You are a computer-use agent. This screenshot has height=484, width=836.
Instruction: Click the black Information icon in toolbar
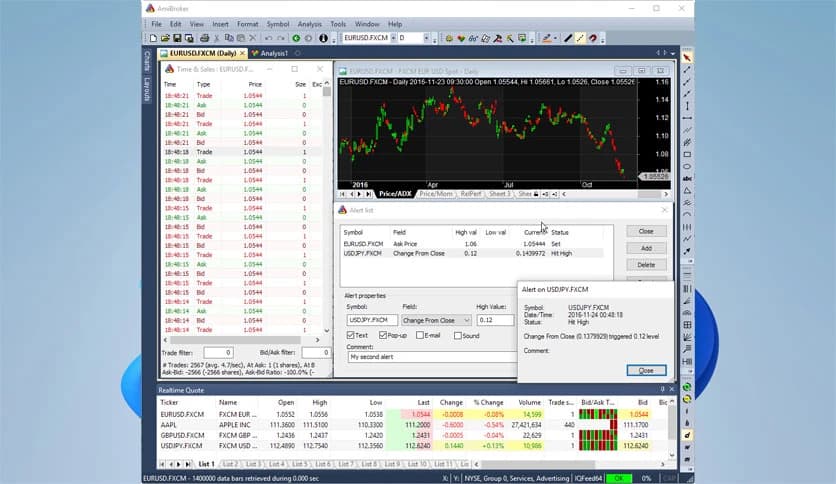tap(323, 38)
